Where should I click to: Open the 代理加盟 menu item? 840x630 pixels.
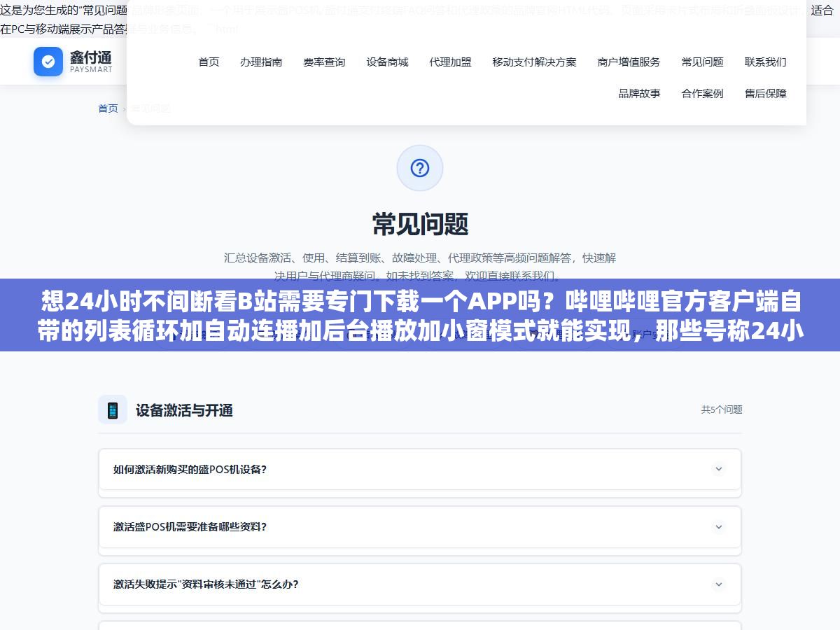450,62
